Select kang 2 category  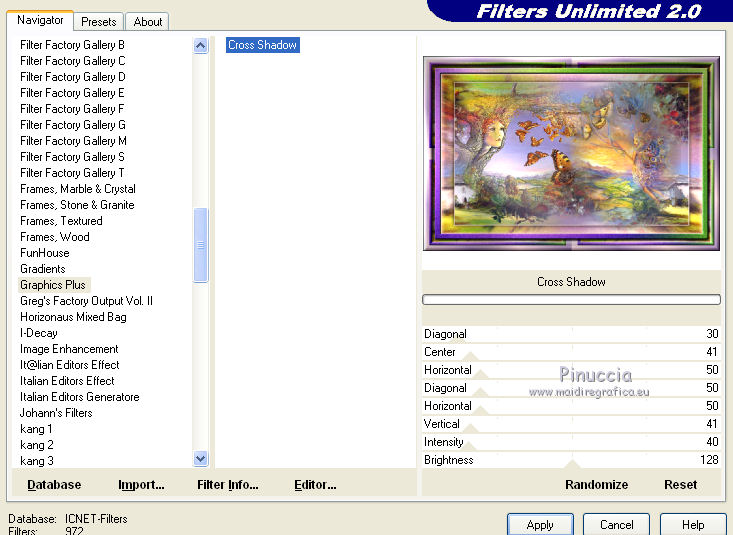(36, 445)
